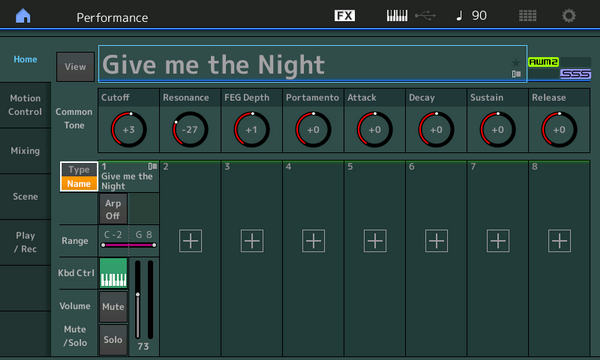The width and height of the screenshot is (600, 360).
Task: Open the Mixing tab
Action: (25, 151)
